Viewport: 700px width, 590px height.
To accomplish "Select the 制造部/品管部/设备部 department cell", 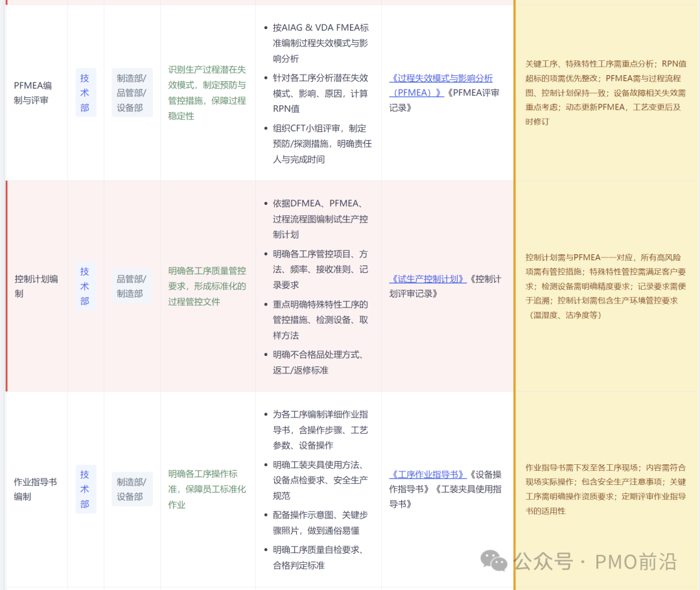I will (132, 93).
